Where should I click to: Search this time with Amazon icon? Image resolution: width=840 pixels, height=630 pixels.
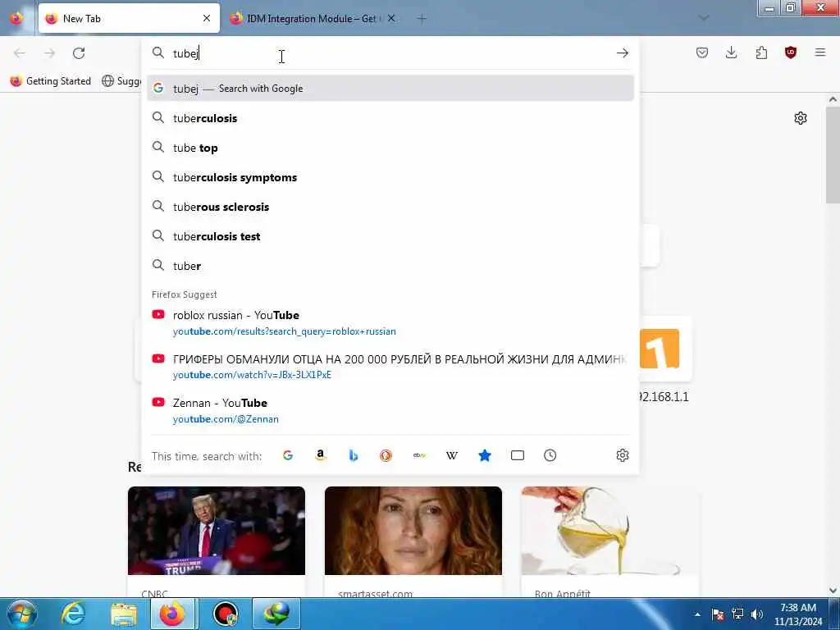(x=321, y=455)
